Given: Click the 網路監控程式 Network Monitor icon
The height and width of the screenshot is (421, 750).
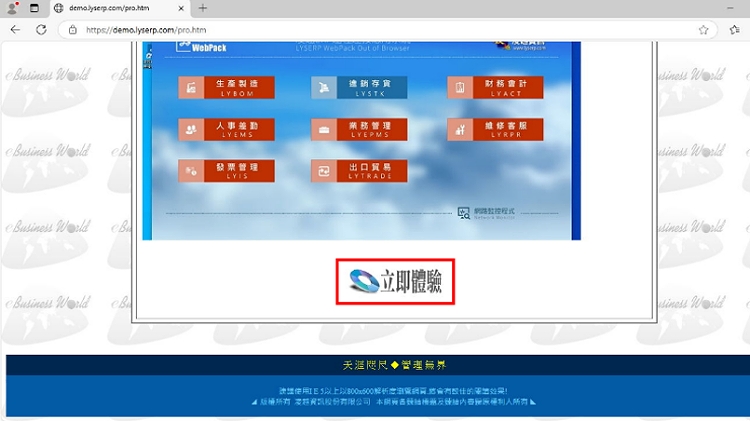Looking at the screenshot, I should [464, 213].
